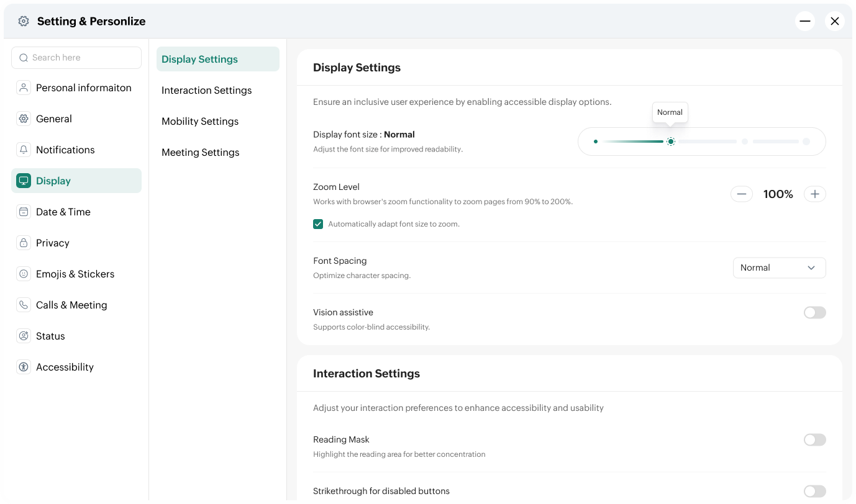
Task: Open Notifications settings
Action: [x=76, y=150]
